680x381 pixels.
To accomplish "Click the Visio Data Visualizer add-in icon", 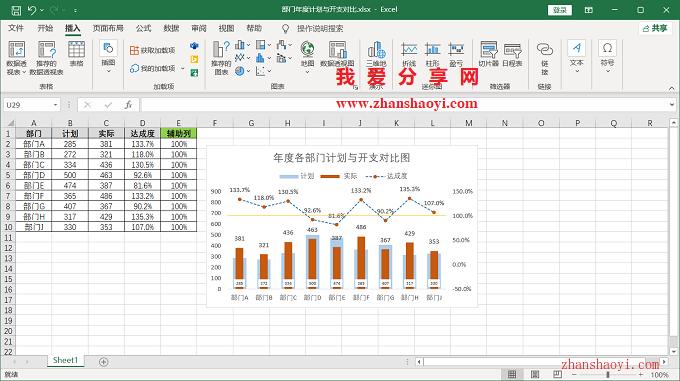I will (194, 46).
